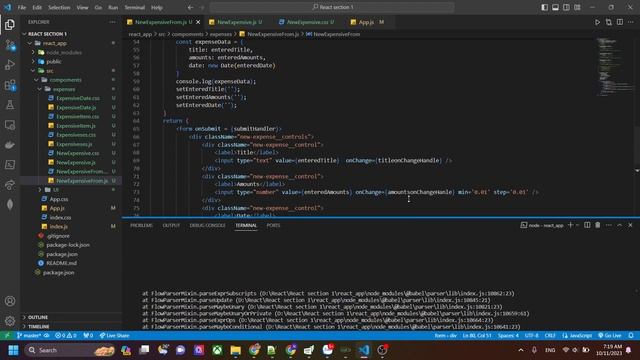
Task: Close the NewExpensiveFrom.js tab
Action: [x=198, y=22]
